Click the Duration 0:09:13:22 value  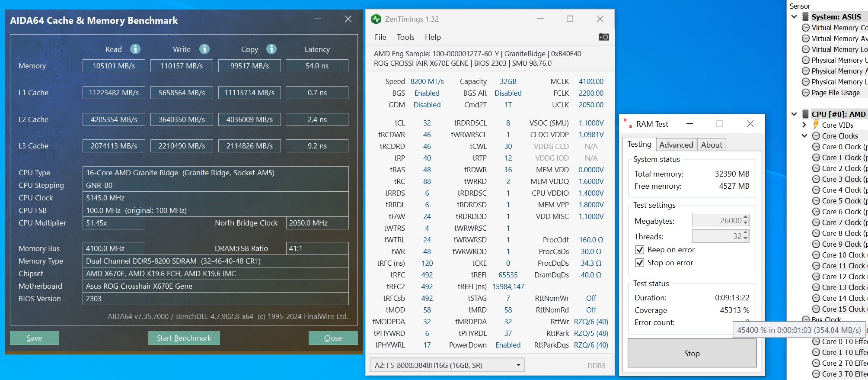coord(732,298)
